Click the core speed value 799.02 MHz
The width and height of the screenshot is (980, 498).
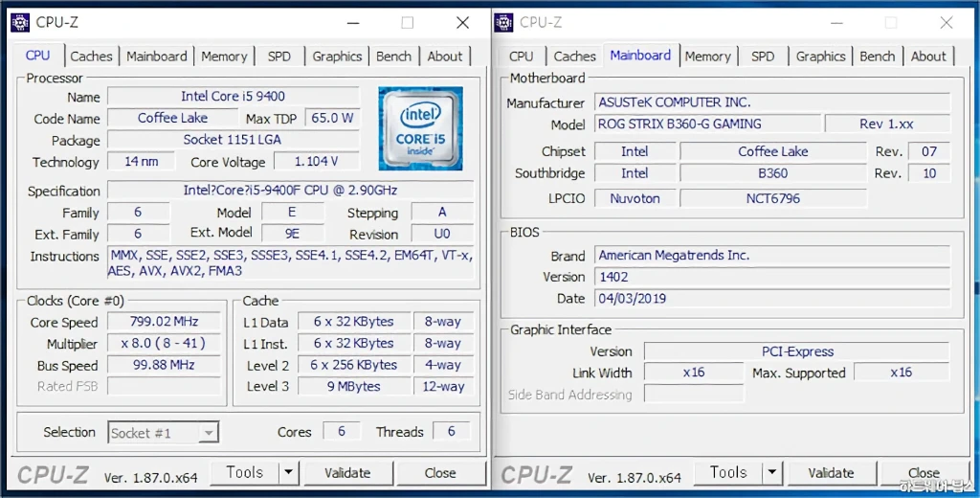164,322
